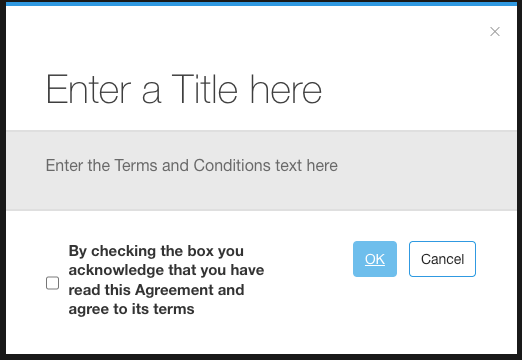The image size is (522, 360).
Task: Dismiss the dialog using Cancel
Action: 442,259
